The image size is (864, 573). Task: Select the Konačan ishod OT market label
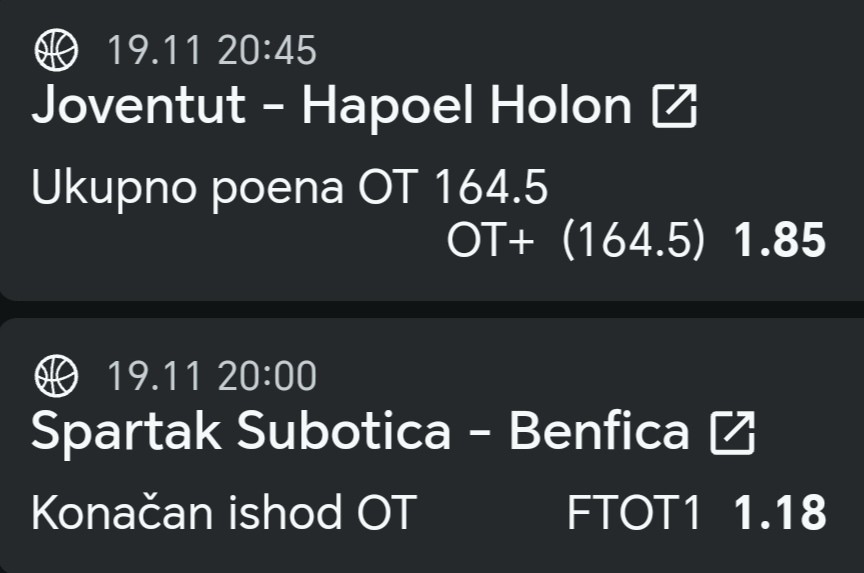point(222,513)
